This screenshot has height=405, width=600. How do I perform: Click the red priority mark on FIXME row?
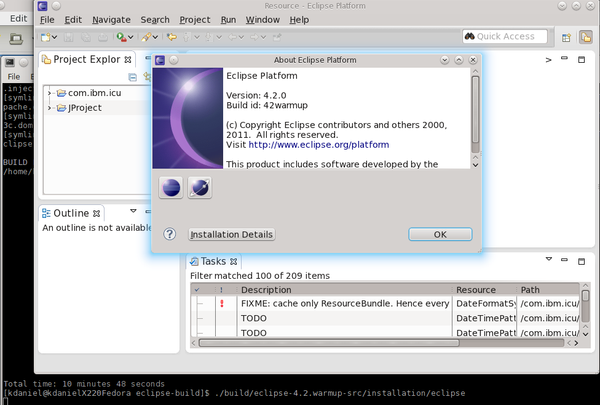tap(222, 304)
